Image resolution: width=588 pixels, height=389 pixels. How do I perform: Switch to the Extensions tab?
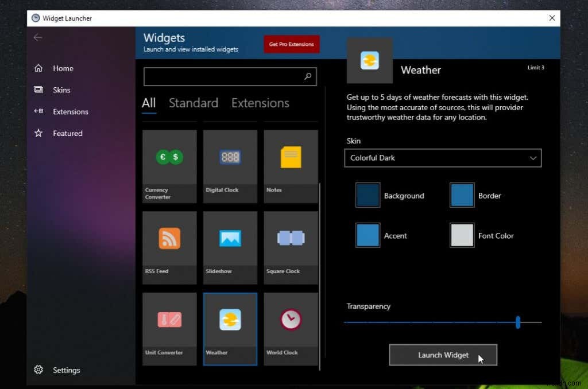[260, 103]
